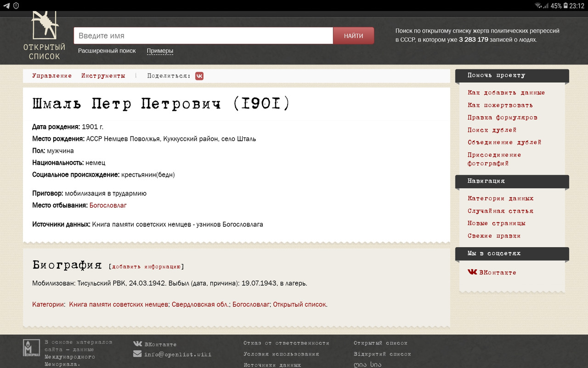
Task: Open the Memorial logo in the footer
Action: (31, 348)
